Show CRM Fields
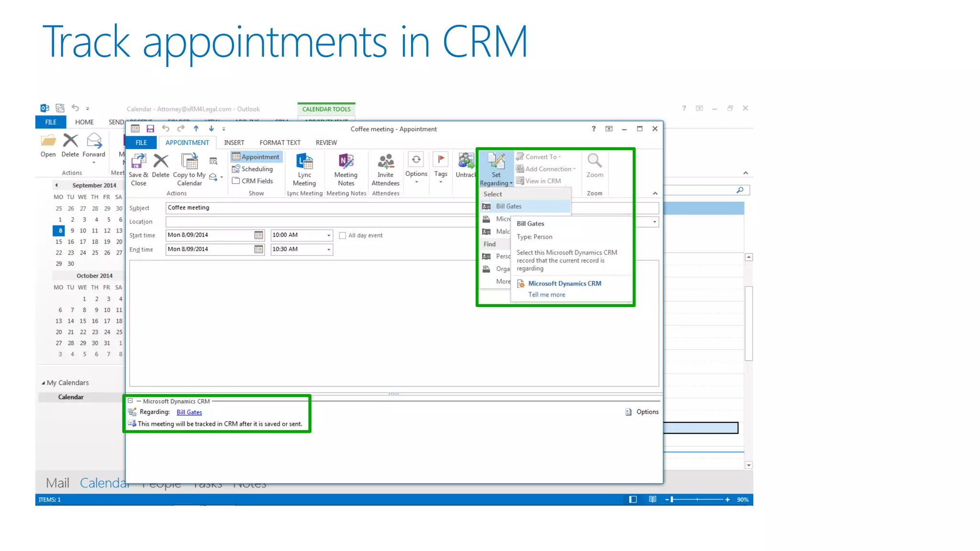The image size is (980, 551). (x=252, y=181)
